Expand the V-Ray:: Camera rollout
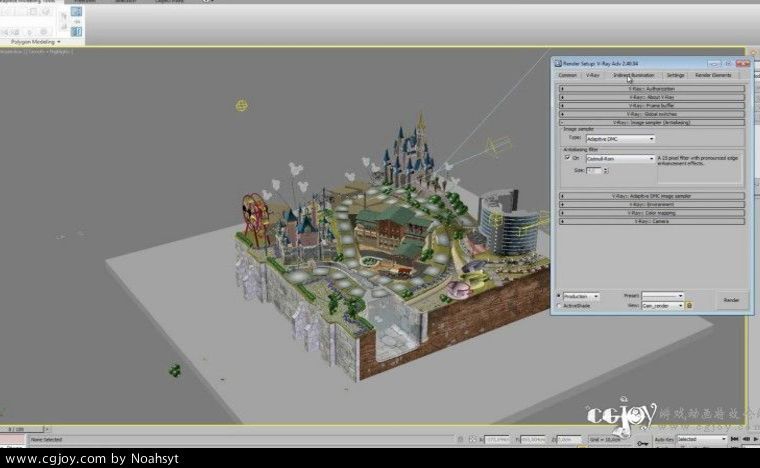Image resolution: width=760 pixels, height=468 pixels. click(652, 221)
